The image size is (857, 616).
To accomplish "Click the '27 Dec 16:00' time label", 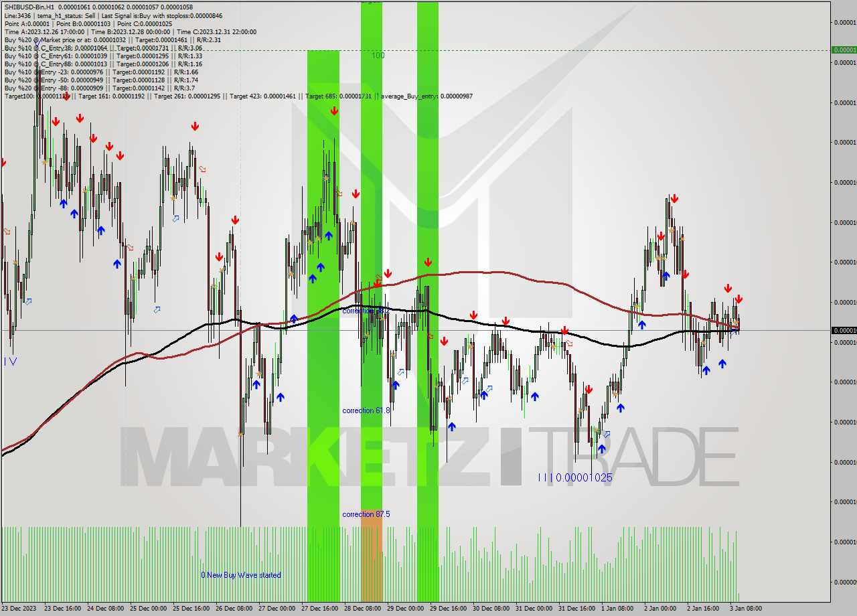I will tap(319, 609).
